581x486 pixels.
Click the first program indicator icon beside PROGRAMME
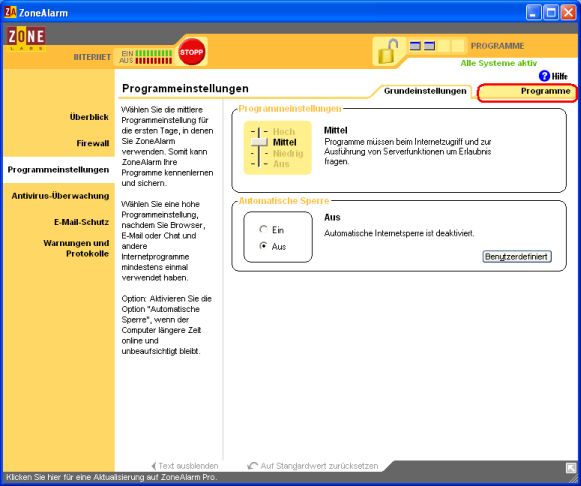click(x=415, y=46)
